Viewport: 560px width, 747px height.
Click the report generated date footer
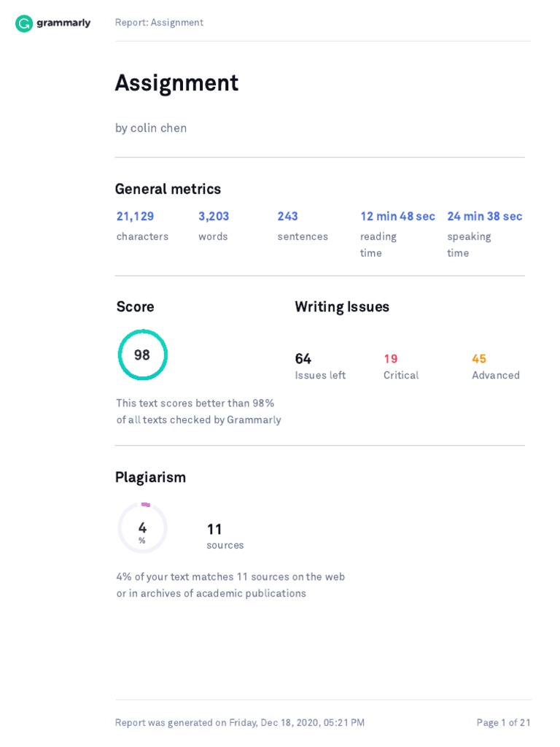pyautogui.click(x=240, y=723)
